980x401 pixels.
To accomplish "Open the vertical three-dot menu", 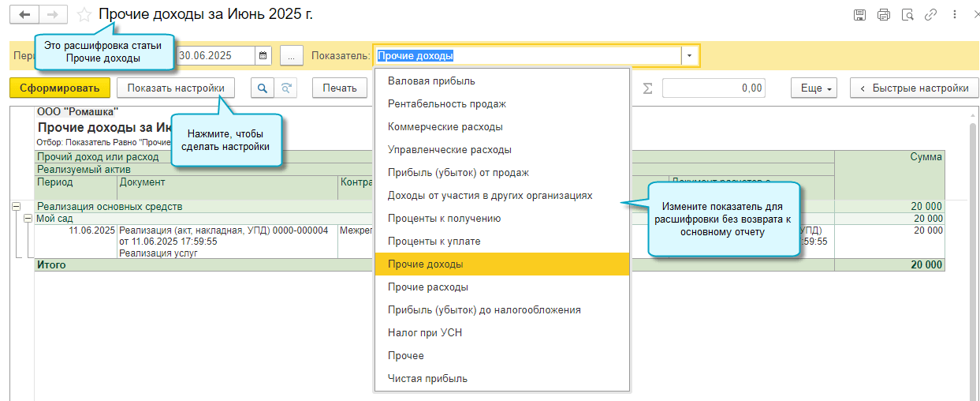I will (x=955, y=15).
